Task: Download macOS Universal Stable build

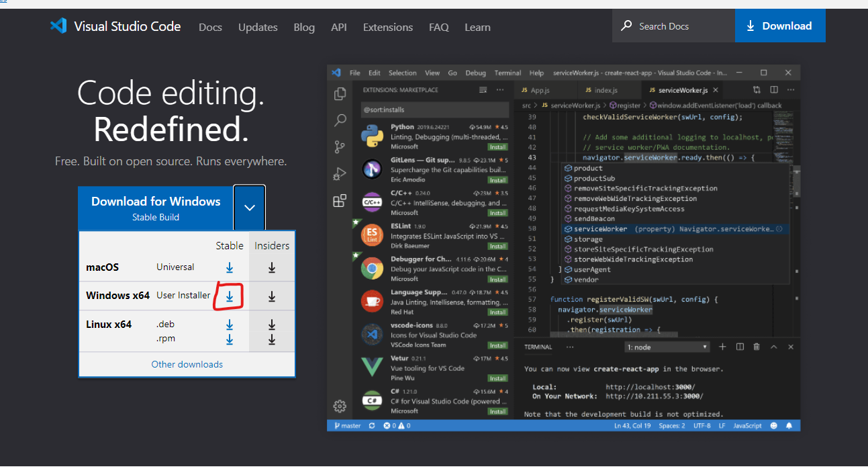Action: (x=230, y=267)
